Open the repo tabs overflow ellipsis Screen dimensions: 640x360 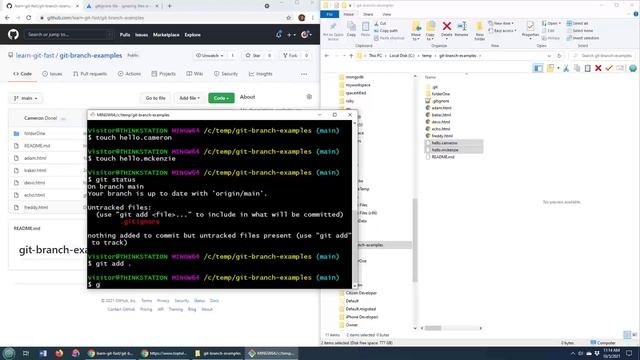pyautogui.click(x=304, y=74)
